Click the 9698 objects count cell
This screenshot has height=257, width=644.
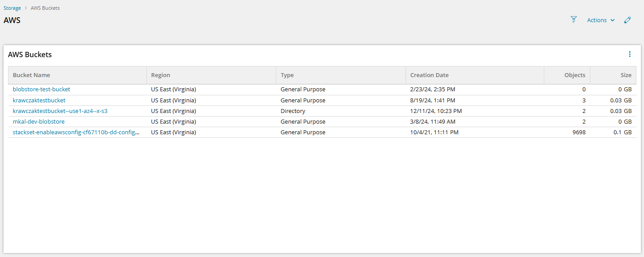point(579,132)
